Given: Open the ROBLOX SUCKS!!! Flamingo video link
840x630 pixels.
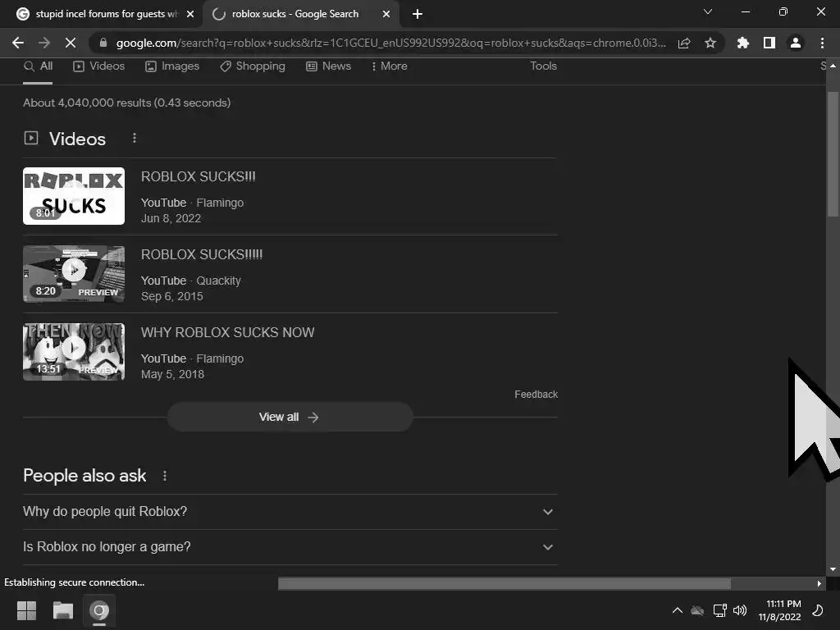Looking at the screenshot, I should [199, 177].
